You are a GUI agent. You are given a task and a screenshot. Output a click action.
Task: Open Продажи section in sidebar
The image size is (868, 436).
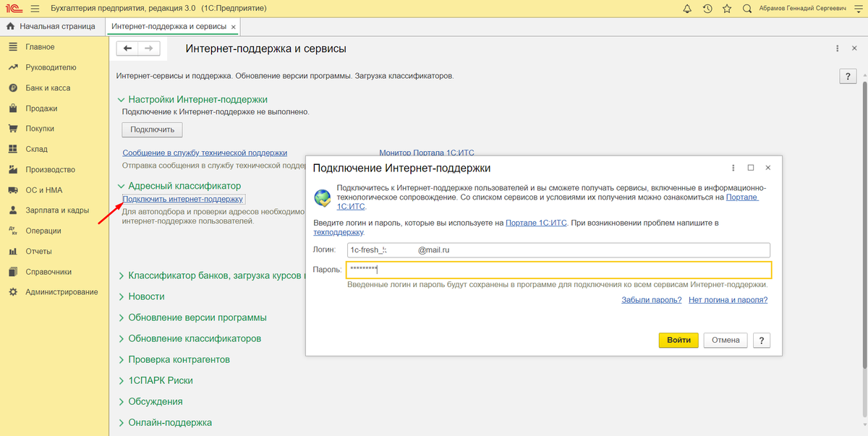(41, 108)
